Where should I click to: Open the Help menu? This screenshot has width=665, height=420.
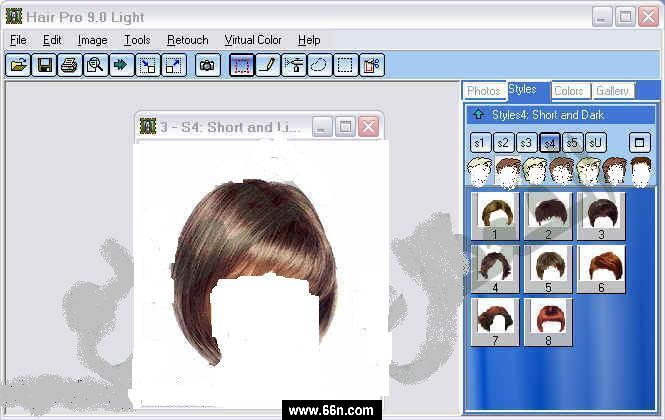click(x=309, y=40)
